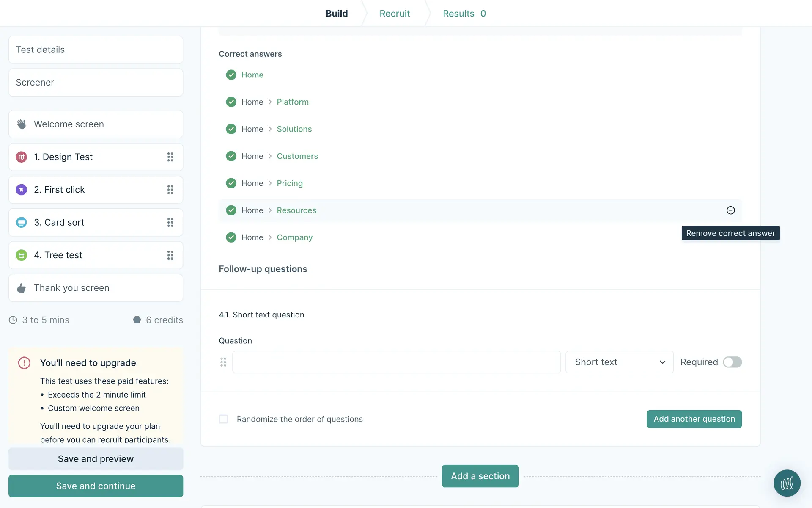The height and width of the screenshot is (508, 812).
Task: Click the Card sort drag handle
Action: [x=170, y=222]
